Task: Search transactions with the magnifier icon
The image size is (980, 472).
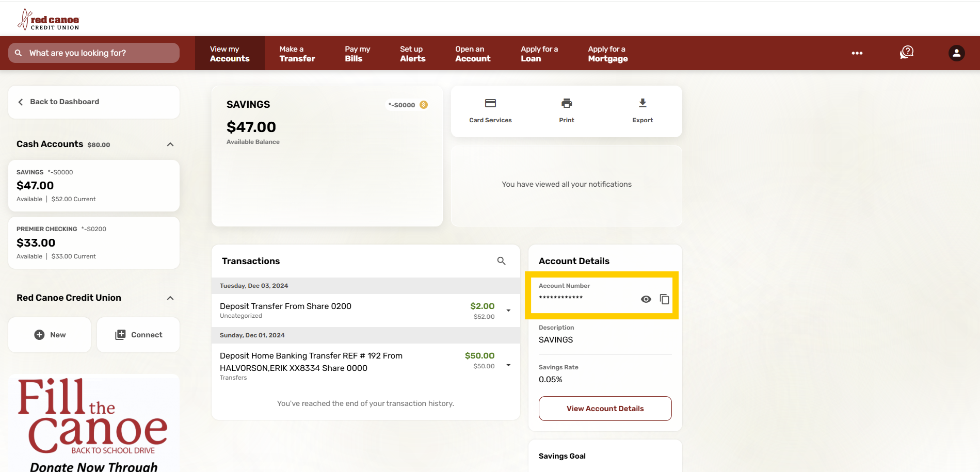Action: click(501, 261)
